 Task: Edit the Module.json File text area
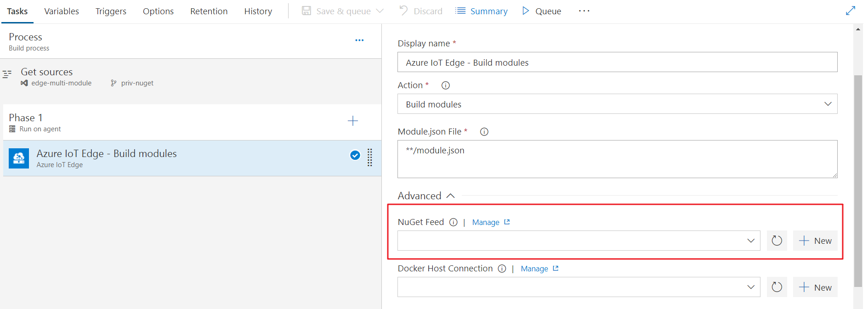(x=617, y=159)
